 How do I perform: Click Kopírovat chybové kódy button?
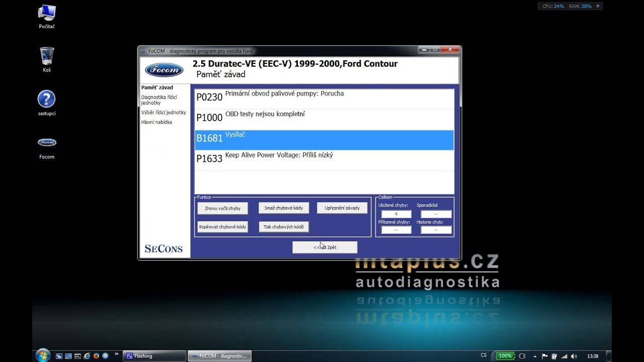point(223,227)
